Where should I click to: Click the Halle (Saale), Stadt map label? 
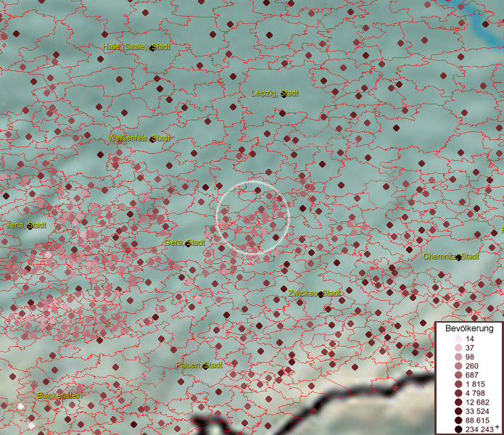(136, 47)
